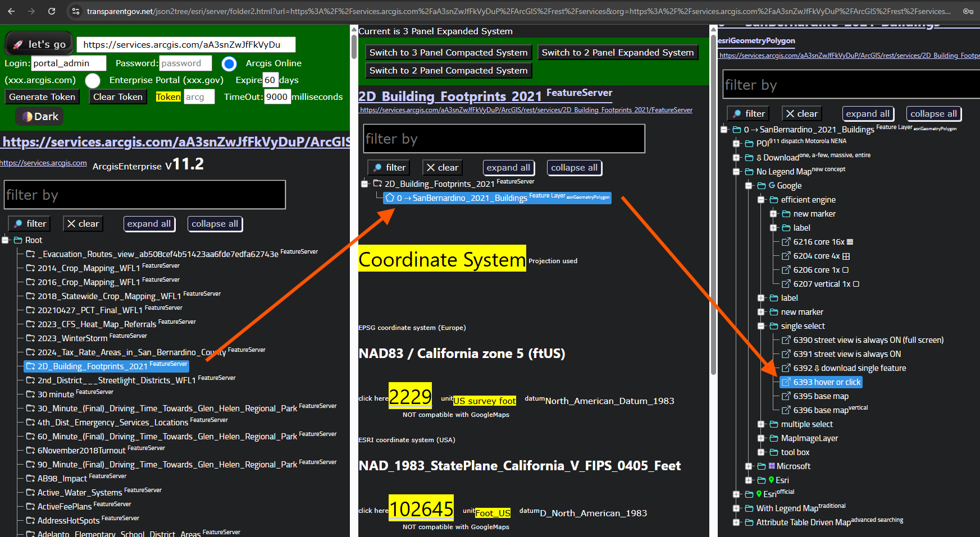Expand the POI folder node
Image resolution: width=980 pixels, height=537 pixels.
tap(736, 144)
